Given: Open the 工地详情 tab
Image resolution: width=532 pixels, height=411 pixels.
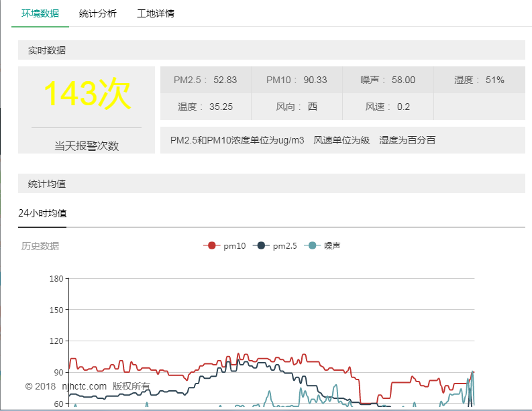Looking at the screenshot, I should pyautogui.click(x=156, y=13).
